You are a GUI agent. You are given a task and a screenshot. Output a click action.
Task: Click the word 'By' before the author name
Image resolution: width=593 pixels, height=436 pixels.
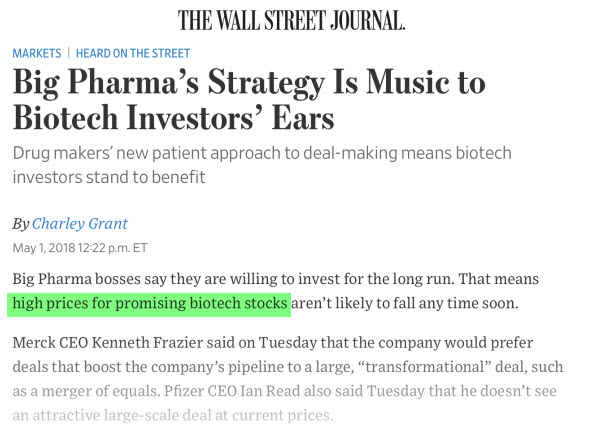tap(21, 224)
